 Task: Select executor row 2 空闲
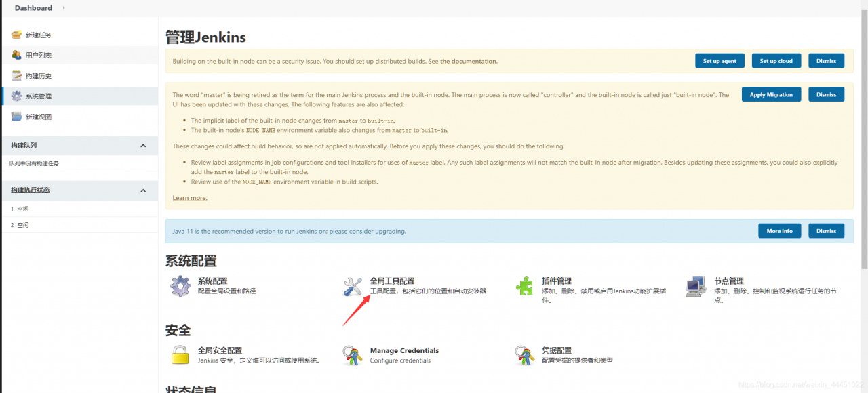(80, 225)
